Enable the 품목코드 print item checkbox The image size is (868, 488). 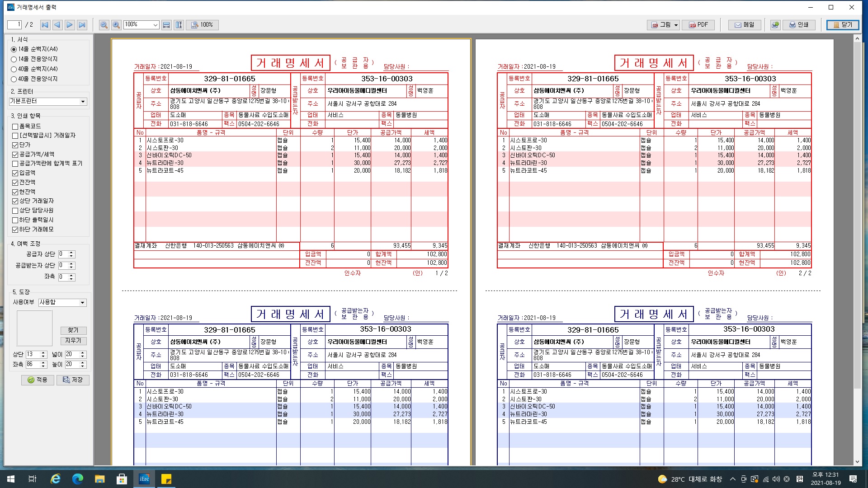(x=15, y=127)
